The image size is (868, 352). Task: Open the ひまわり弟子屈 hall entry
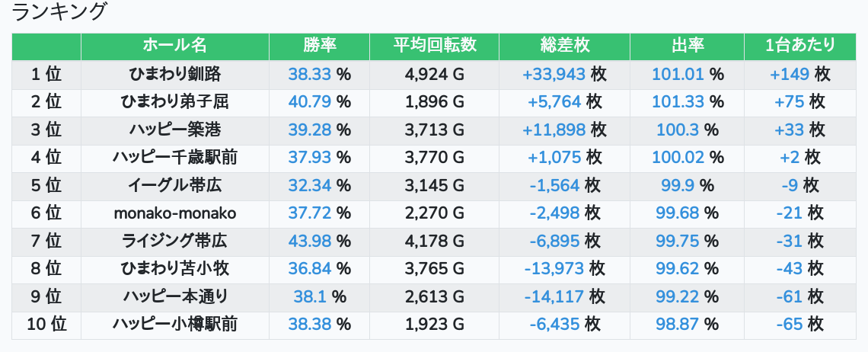tap(175, 102)
